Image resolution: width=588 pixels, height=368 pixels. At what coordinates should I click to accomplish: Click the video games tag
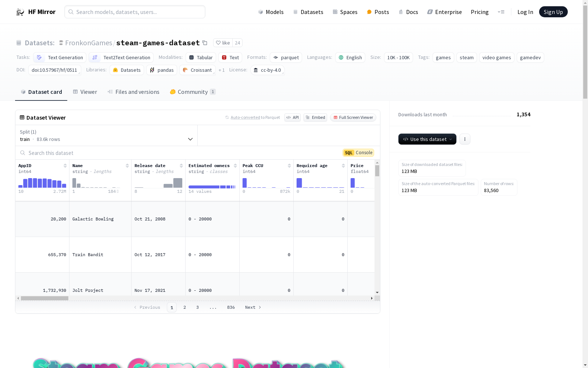(x=497, y=57)
